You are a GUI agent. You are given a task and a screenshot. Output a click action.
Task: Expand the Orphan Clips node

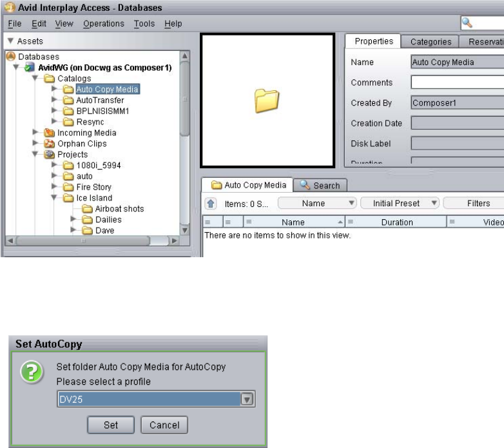(35, 142)
